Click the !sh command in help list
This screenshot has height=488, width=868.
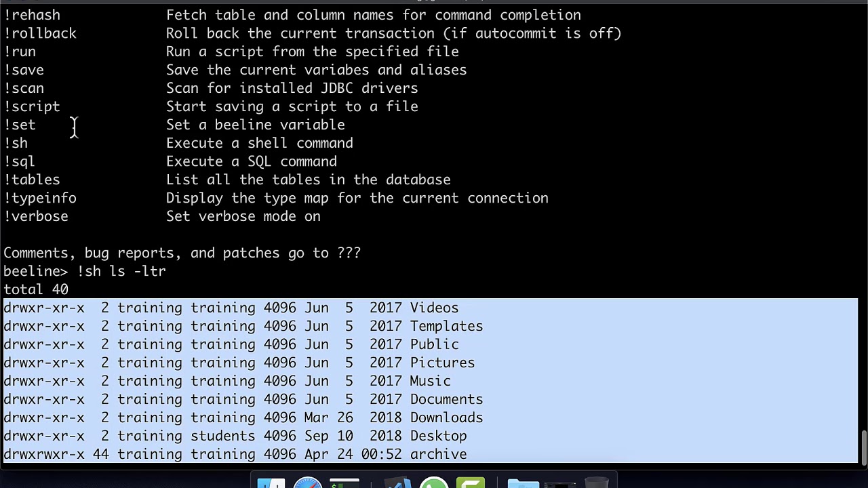pos(16,143)
